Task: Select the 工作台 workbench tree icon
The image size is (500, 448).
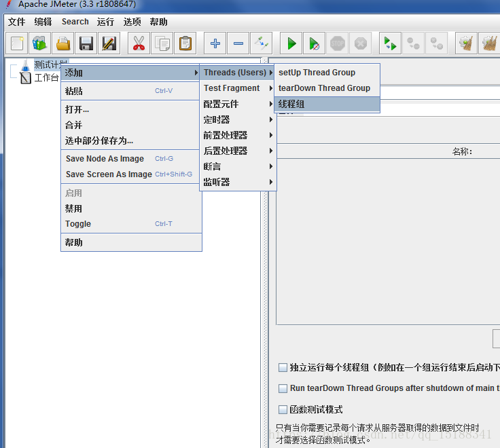Action: (26, 78)
